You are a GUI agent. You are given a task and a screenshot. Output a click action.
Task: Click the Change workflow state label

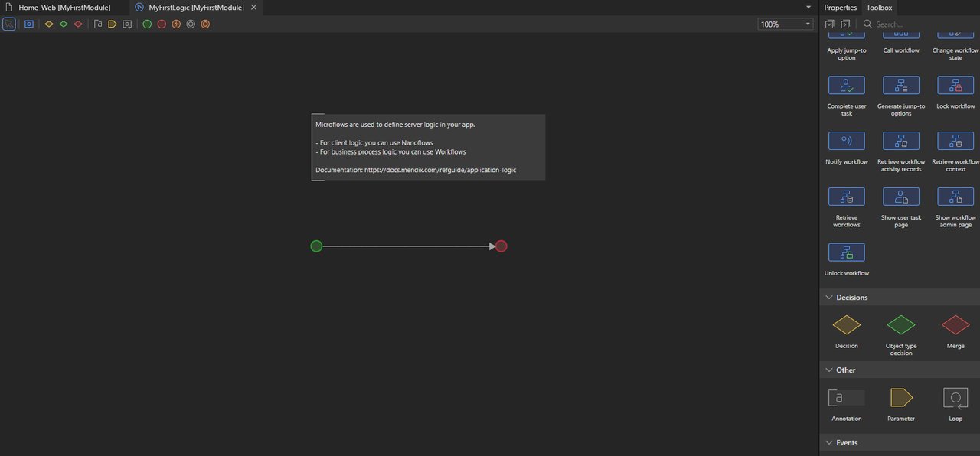click(955, 54)
